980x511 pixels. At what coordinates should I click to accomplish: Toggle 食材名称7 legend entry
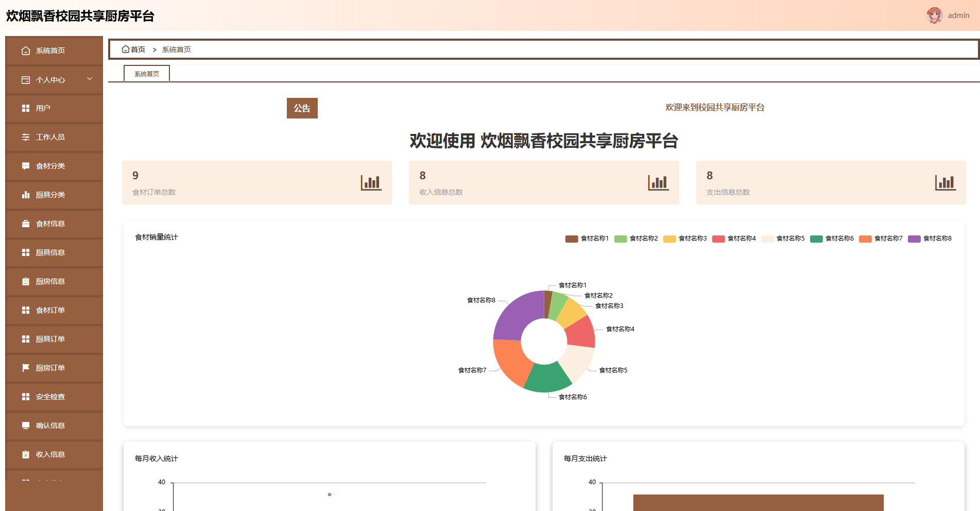(x=881, y=239)
